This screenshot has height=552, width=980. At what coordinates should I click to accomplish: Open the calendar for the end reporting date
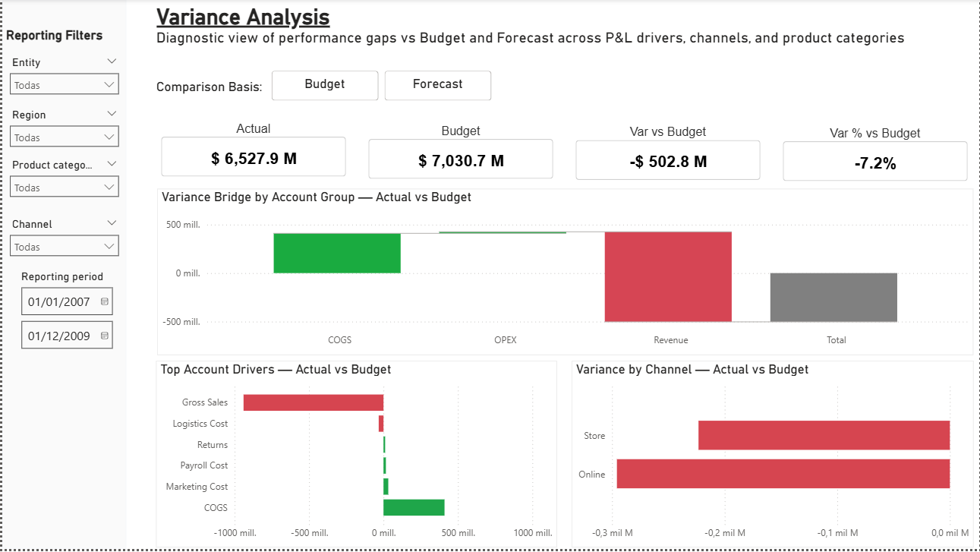[x=105, y=335]
